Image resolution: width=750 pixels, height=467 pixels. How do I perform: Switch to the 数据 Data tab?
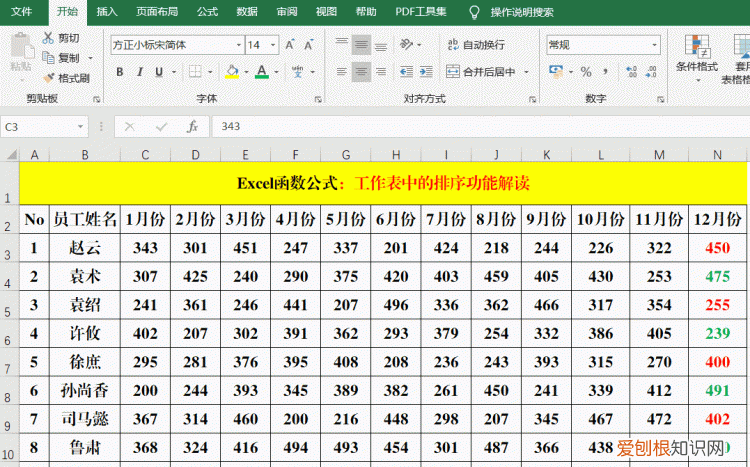coord(247,11)
